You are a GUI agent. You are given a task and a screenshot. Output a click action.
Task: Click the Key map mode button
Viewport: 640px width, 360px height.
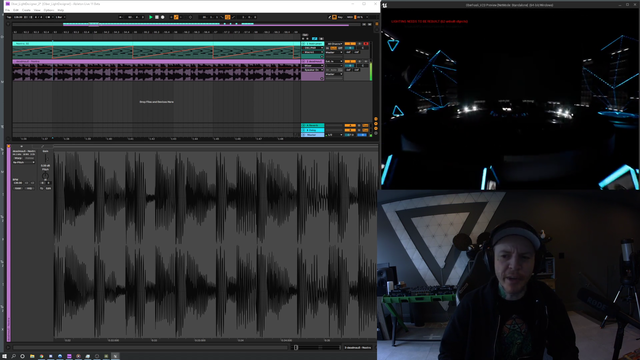tap(340, 17)
